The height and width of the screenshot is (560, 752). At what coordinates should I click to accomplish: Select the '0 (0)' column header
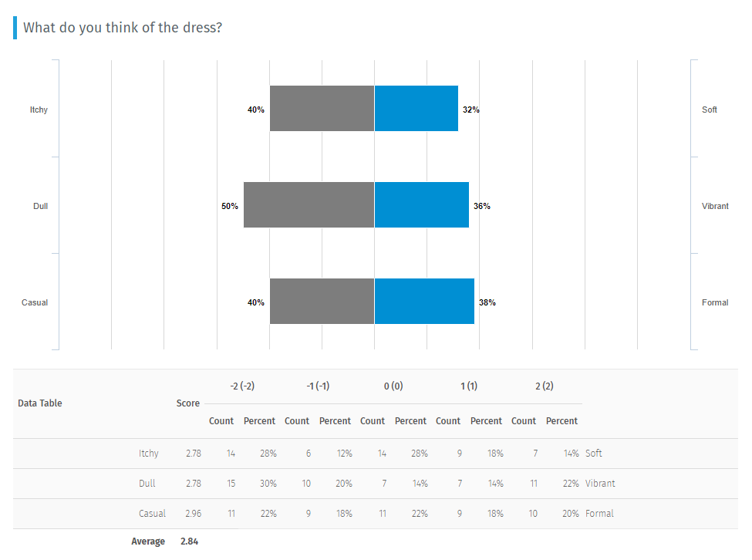393,386
